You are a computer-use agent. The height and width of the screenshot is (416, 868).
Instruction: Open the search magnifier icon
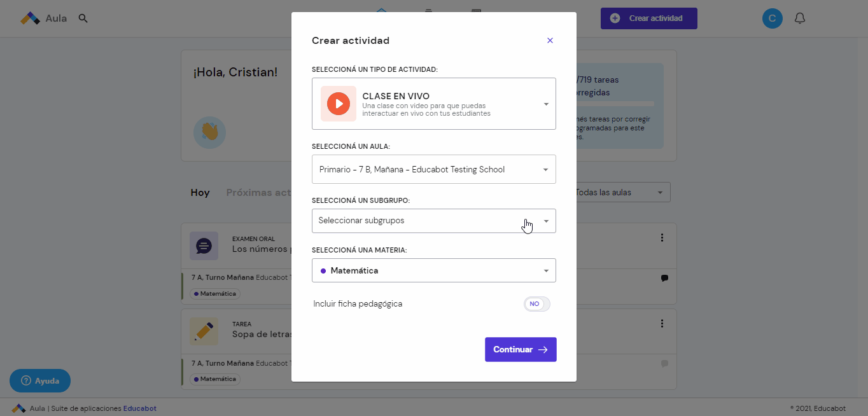pyautogui.click(x=83, y=18)
